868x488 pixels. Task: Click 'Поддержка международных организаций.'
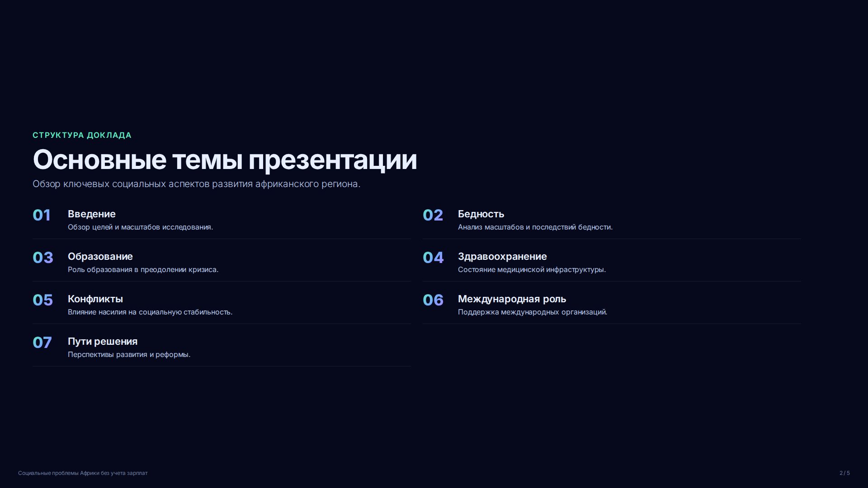[533, 312]
